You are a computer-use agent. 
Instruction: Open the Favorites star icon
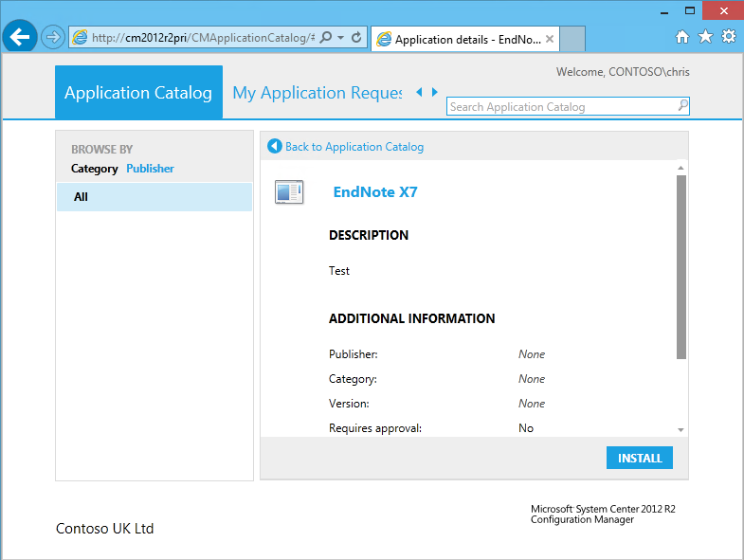[705, 36]
